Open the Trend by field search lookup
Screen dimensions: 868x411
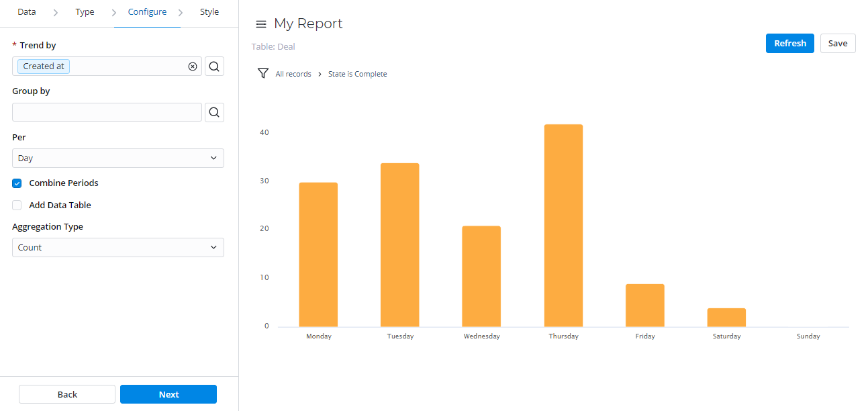tap(214, 66)
